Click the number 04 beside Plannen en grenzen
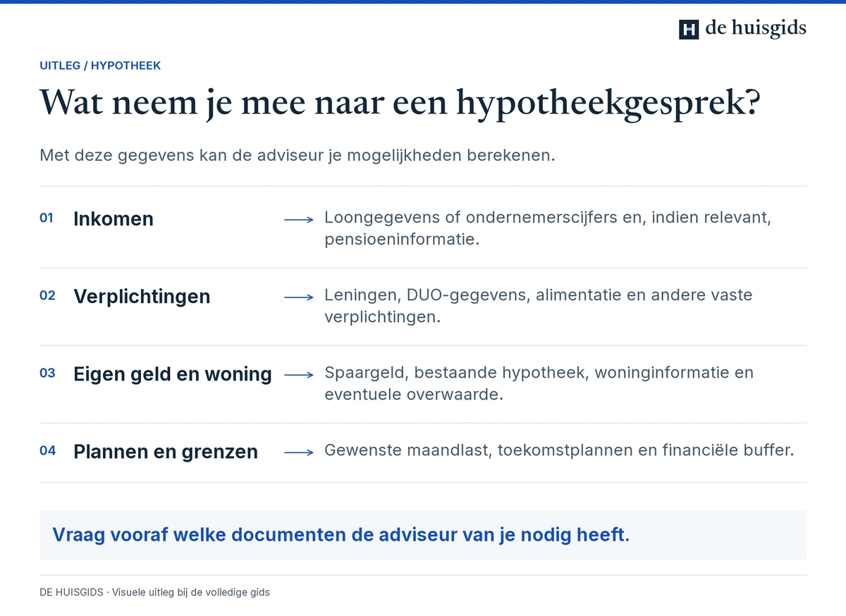 coord(47,450)
